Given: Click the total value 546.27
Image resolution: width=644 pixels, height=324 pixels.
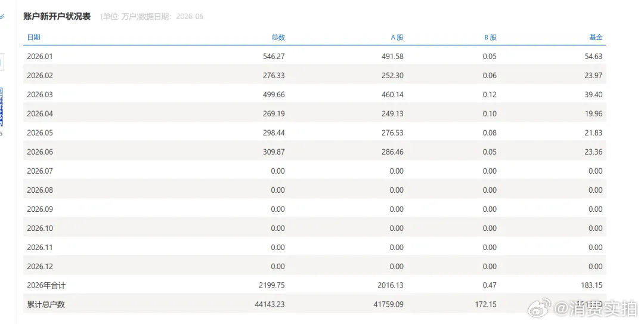Looking at the screenshot, I should coord(274,56).
